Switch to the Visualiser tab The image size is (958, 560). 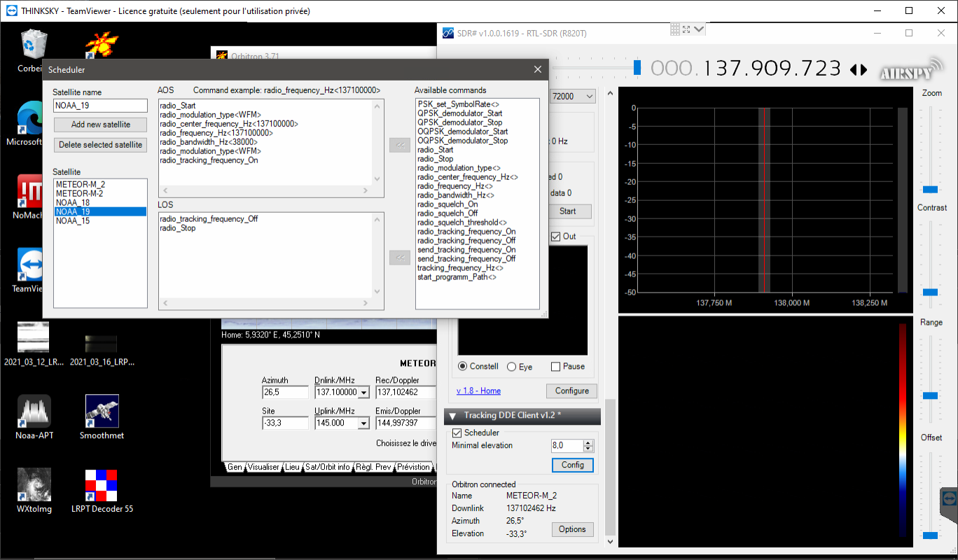tap(263, 467)
